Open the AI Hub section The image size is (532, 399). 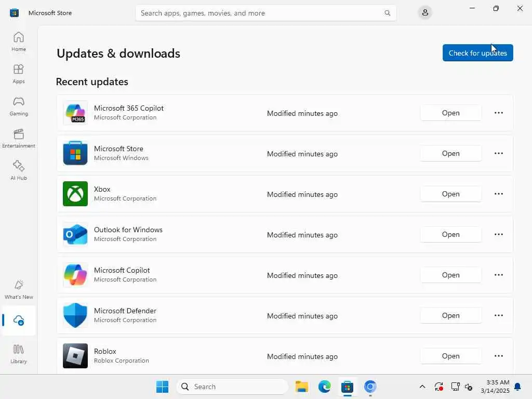[x=19, y=170]
